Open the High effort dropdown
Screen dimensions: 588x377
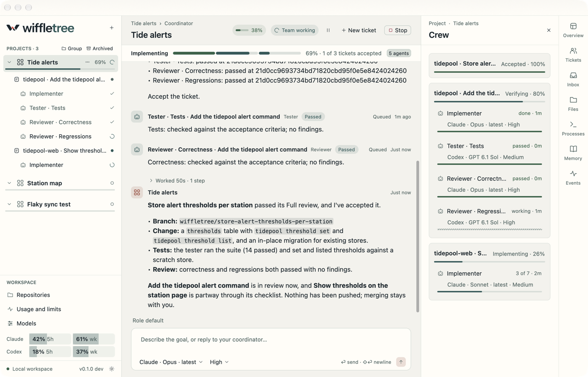pos(219,362)
